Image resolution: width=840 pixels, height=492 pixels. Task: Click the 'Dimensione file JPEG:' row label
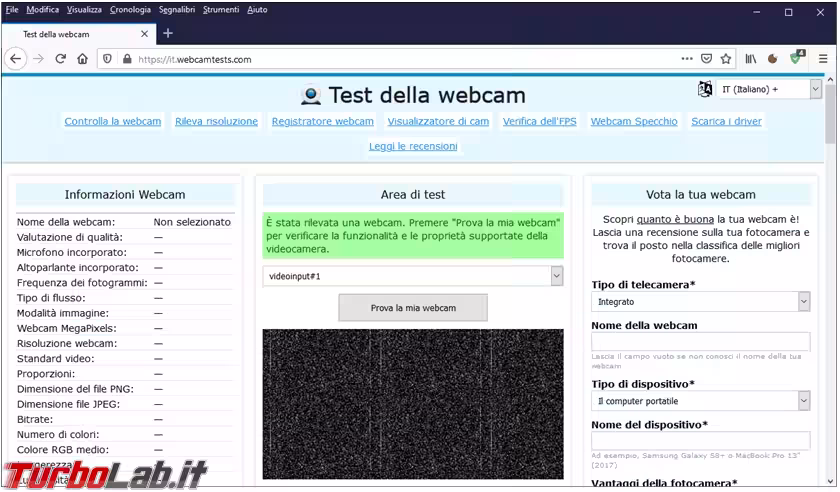tap(69, 404)
